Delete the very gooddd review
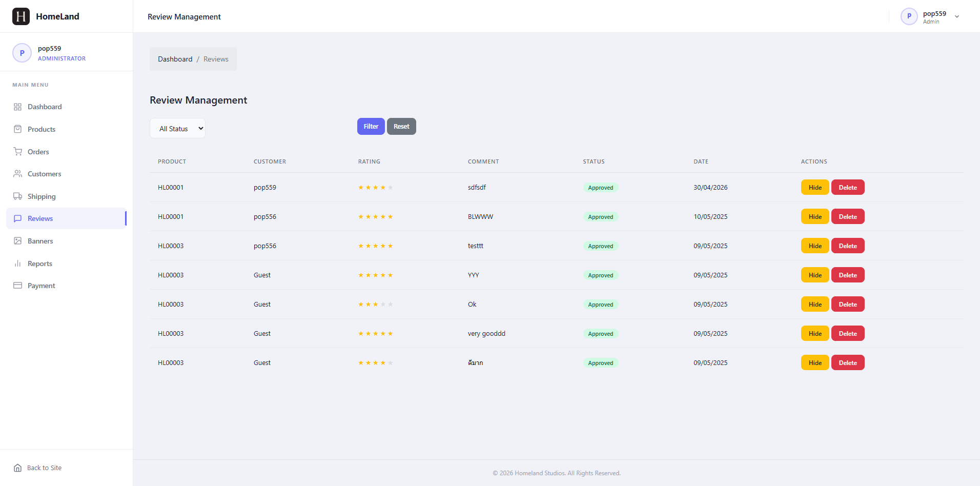The width and height of the screenshot is (980, 486). pos(848,333)
